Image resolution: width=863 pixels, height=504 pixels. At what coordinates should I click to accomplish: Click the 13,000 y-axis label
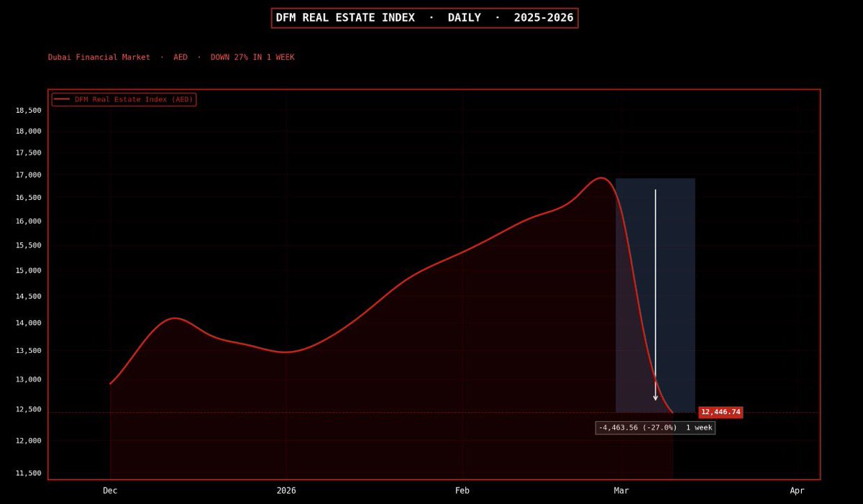(28, 380)
